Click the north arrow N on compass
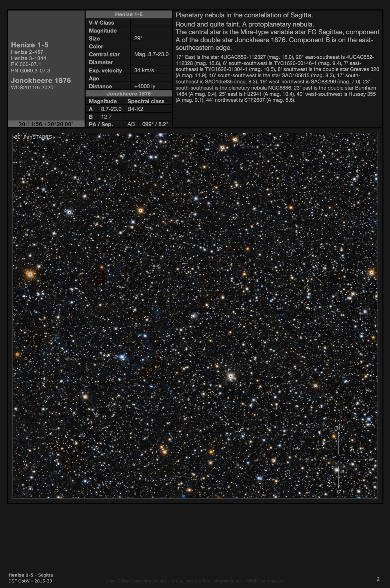This screenshot has width=390, height=588. [338, 428]
